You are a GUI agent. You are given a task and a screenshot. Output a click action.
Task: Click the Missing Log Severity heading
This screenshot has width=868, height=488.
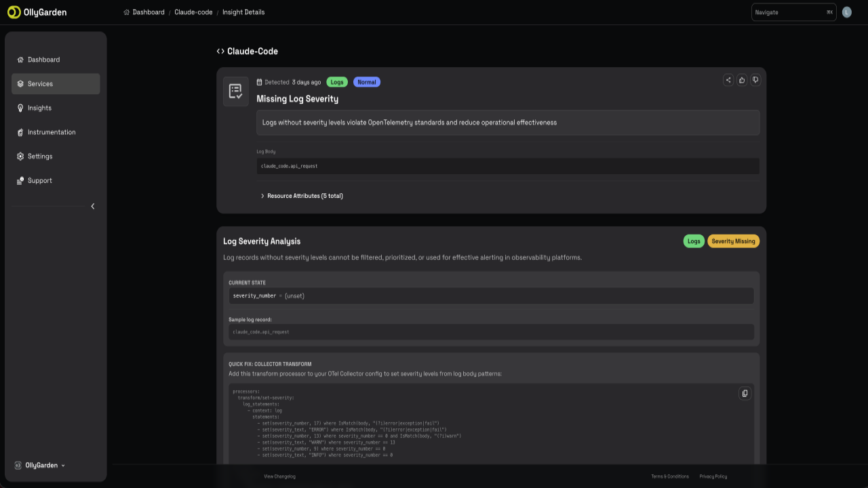tap(298, 99)
